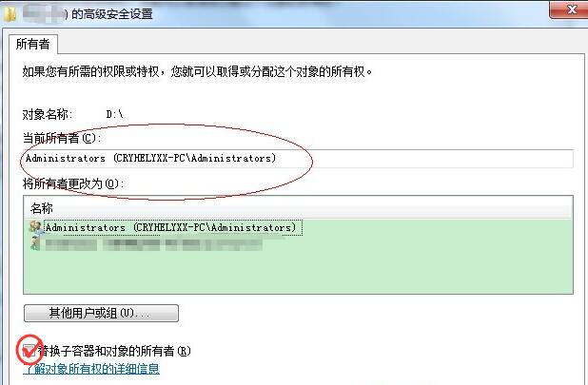Image resolution: width=588 pixels, height=385 pixels.
Task: Switch to the 所有者 tab
Action: click(33, 44)
